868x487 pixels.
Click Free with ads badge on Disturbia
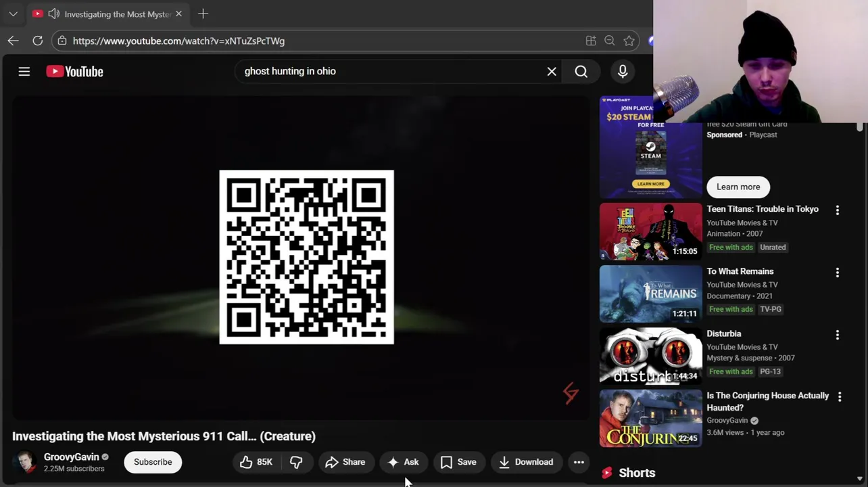click(731, 371)
